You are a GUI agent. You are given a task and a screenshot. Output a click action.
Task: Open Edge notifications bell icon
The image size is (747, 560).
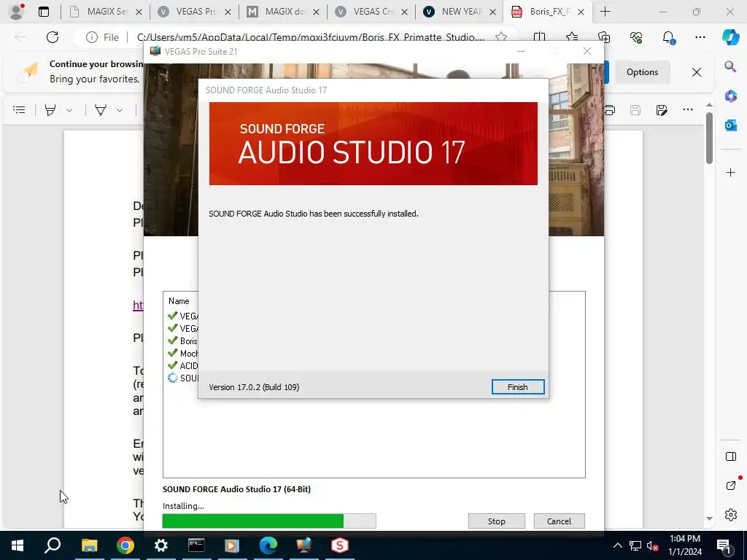coord(668,37)
